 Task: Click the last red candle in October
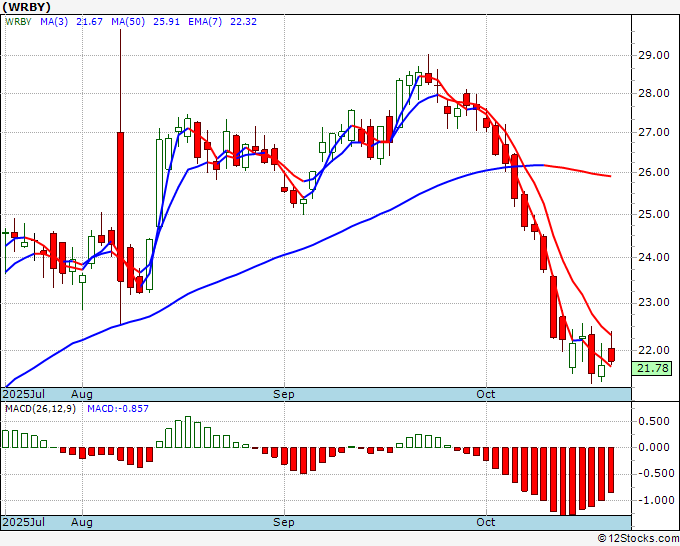tap(611, 355)
